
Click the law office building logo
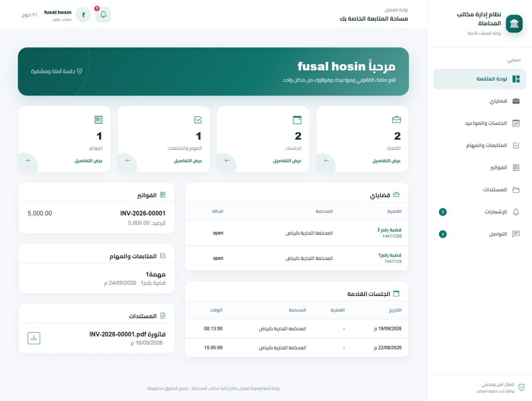click(x=514, y=23)
